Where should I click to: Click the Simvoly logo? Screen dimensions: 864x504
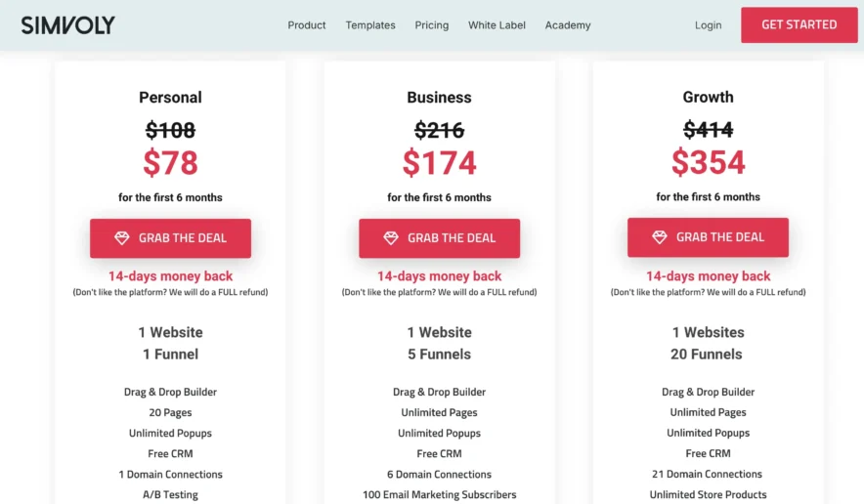tap(67, 25)
